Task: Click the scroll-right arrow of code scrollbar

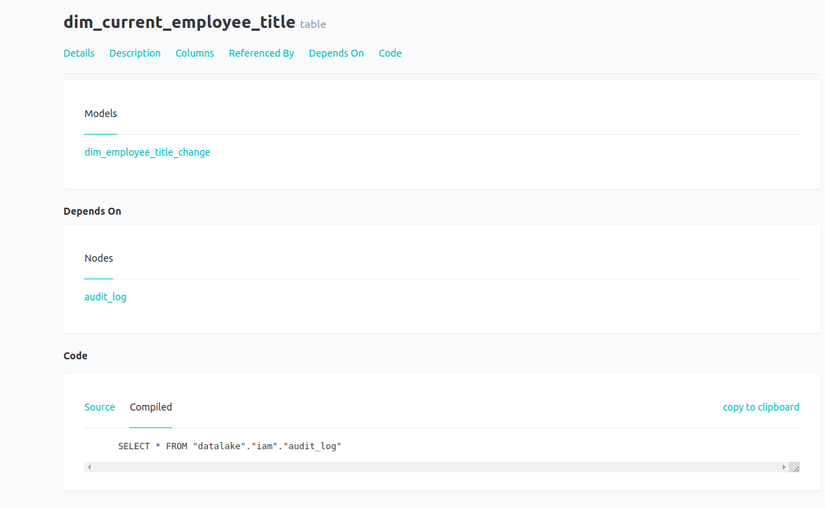Action: pyautogui.click(x=783, y=467)
